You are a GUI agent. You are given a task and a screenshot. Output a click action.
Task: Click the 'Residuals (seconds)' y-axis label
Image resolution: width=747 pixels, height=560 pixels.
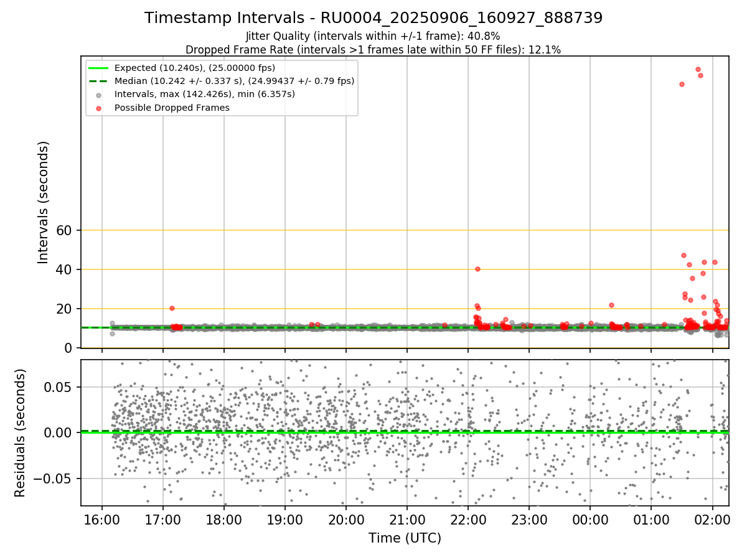[21, 433]
